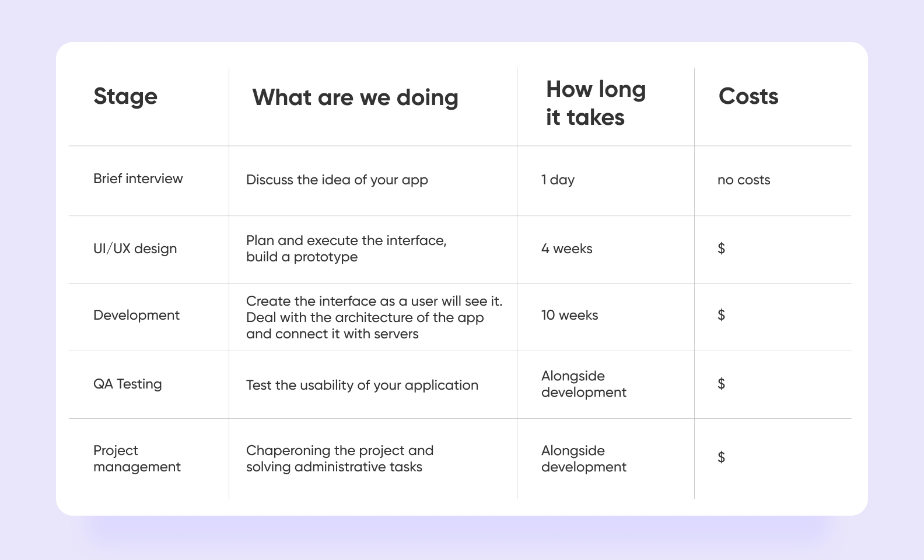Select the QA Testing stage cell
This screenshot has width=924, height=560.
(x=128, y=384)
